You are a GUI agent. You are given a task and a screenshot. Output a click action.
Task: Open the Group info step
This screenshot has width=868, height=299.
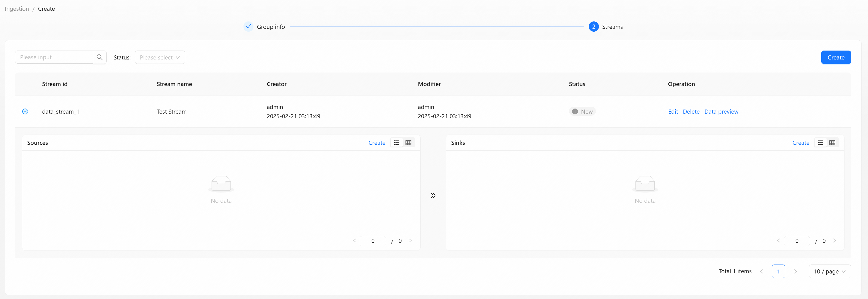click(x=271, y=27)
